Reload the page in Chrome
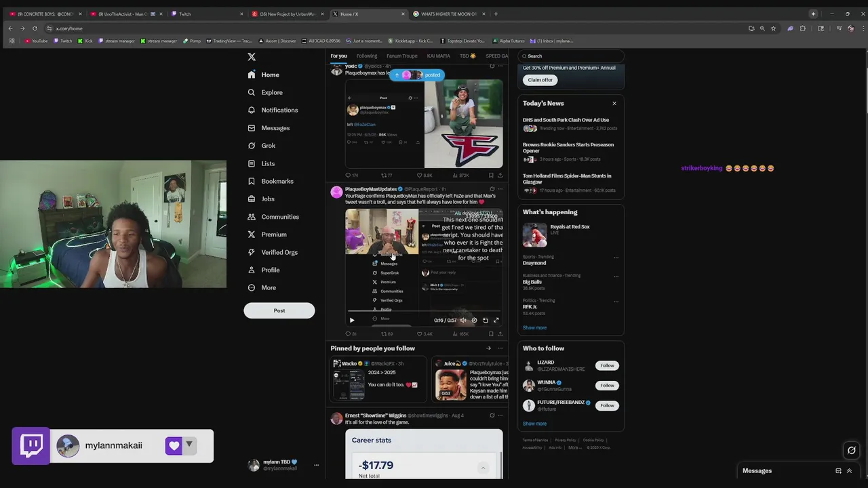Viewport: 868px width, 488px height. [35, 28]
